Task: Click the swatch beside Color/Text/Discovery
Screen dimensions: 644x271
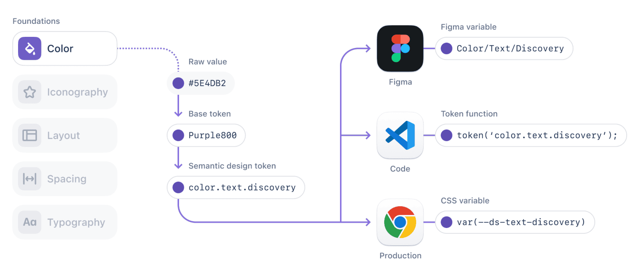Action: click(446, 48)
